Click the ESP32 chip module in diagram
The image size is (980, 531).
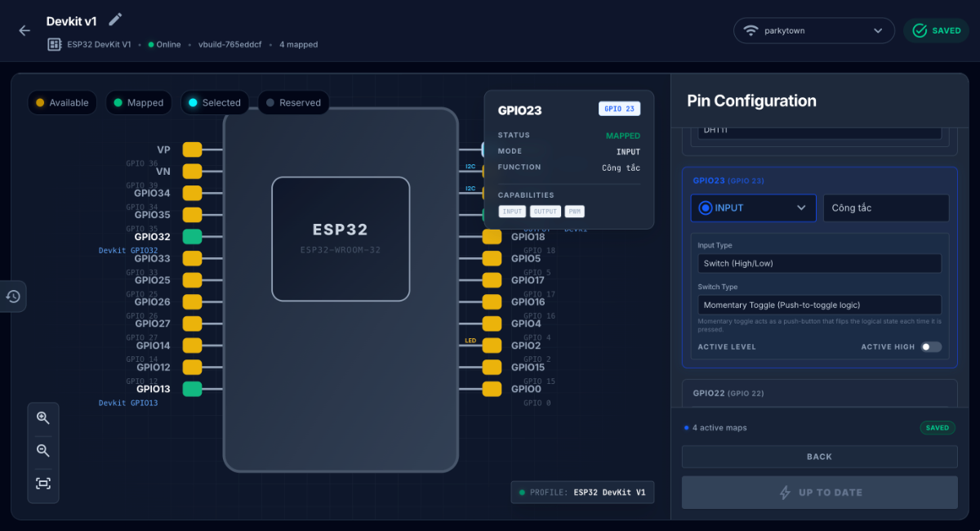[x=341, y=239]
